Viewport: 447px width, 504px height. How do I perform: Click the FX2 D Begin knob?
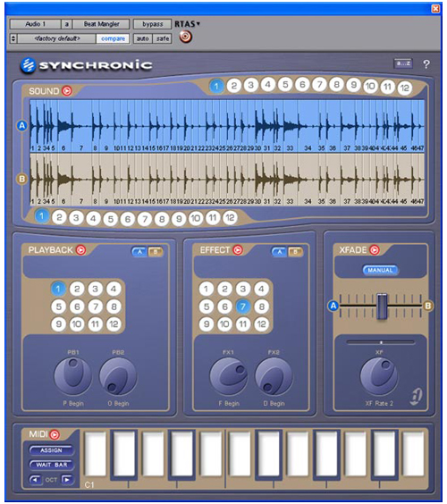click(x=274, y=376)
